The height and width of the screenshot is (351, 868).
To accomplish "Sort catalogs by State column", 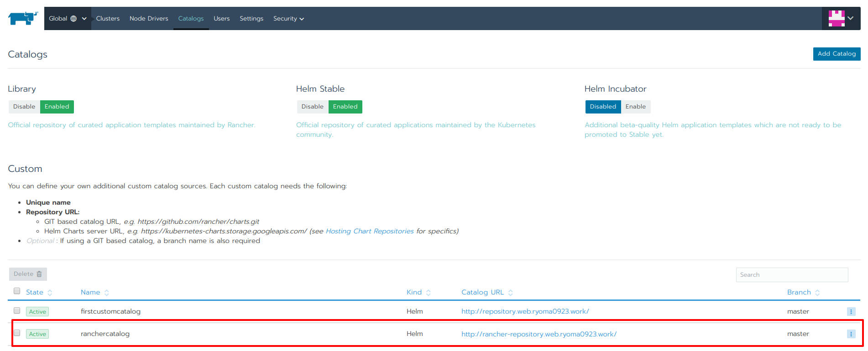I will [x=39, y=292].
